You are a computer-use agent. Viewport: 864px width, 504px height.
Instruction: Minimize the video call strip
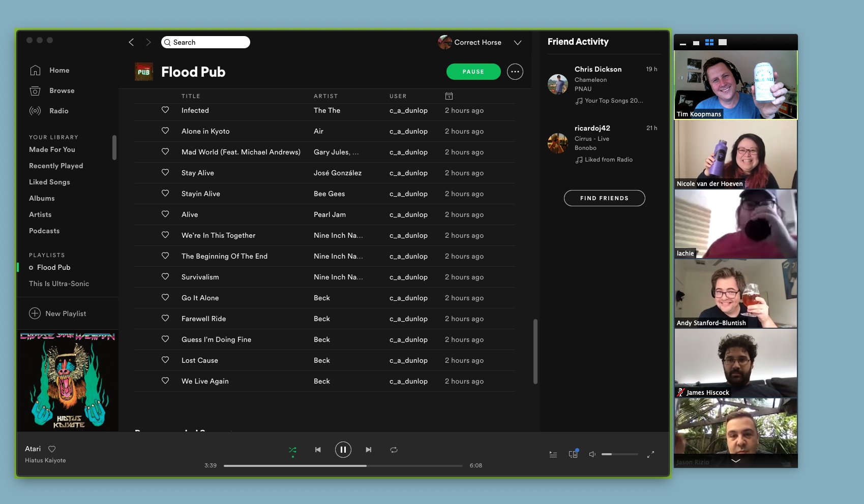point(683,44)
